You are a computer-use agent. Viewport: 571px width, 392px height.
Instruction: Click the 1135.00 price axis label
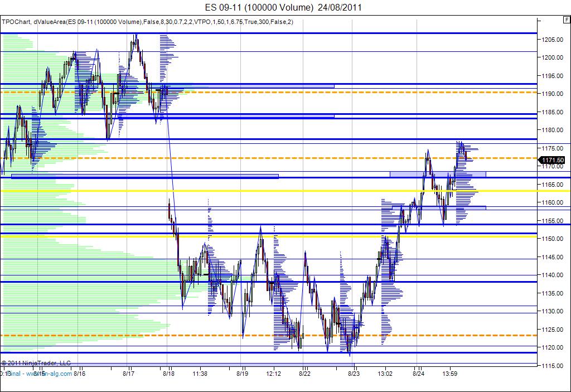click(553, 293)
